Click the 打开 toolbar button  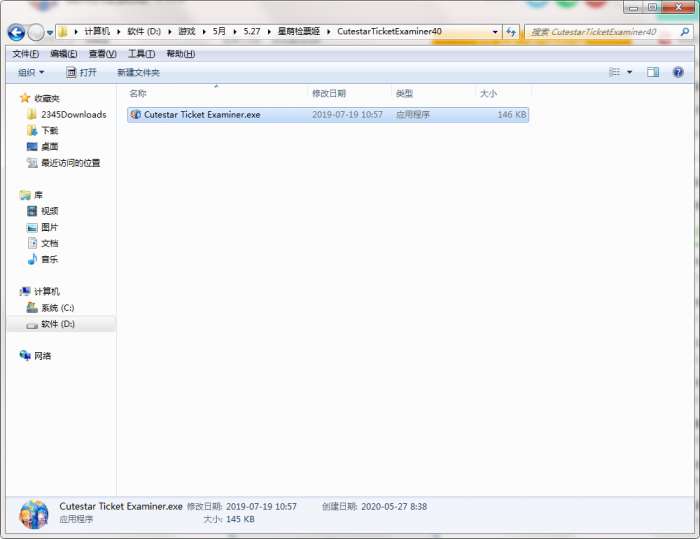pos(81,72)
